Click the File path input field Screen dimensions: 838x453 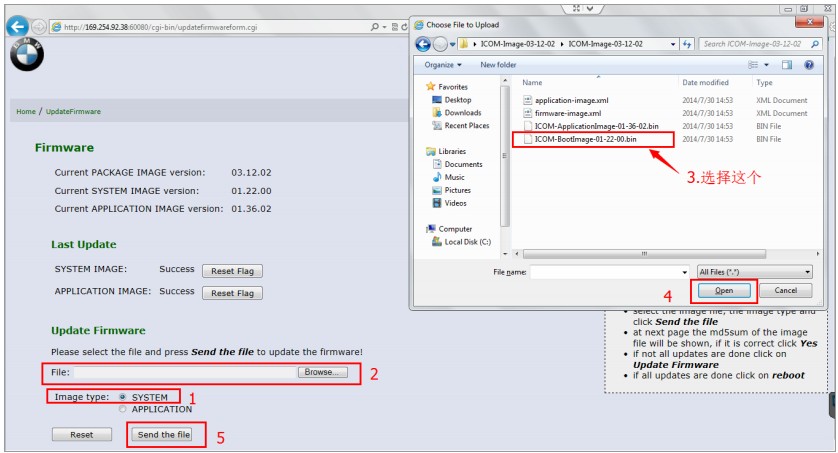(185, 372)
